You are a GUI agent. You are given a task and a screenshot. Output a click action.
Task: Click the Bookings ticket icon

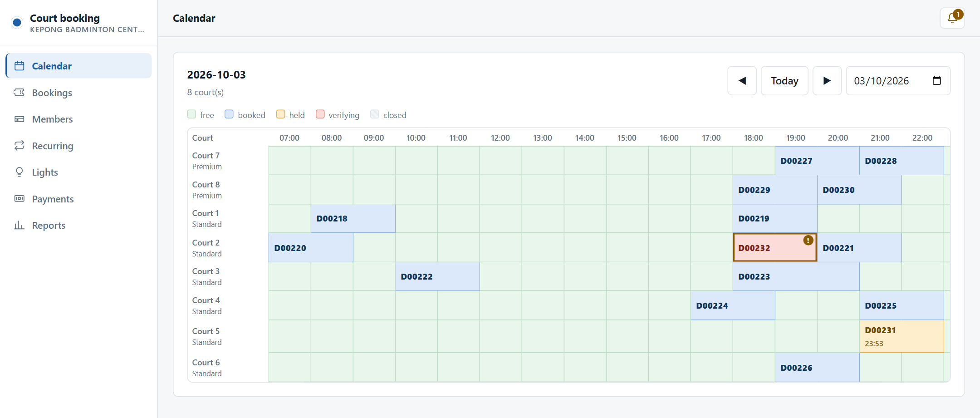pos(20,93)
